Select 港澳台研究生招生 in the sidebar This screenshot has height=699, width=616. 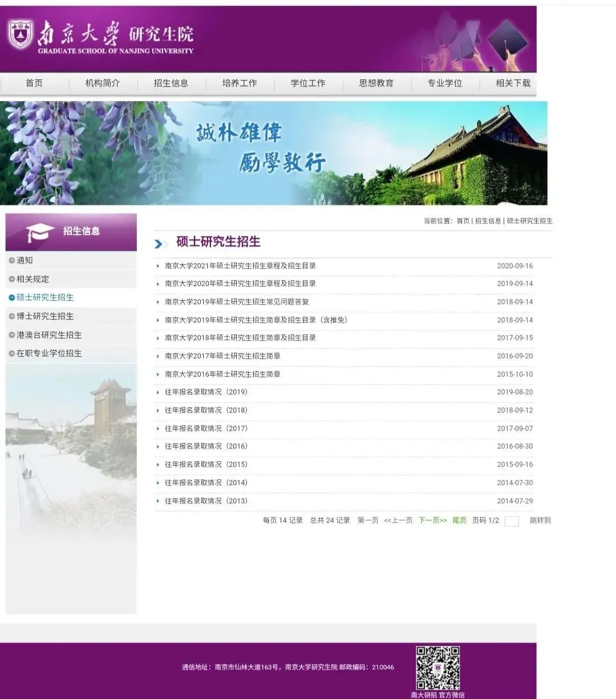click(49, 335)
